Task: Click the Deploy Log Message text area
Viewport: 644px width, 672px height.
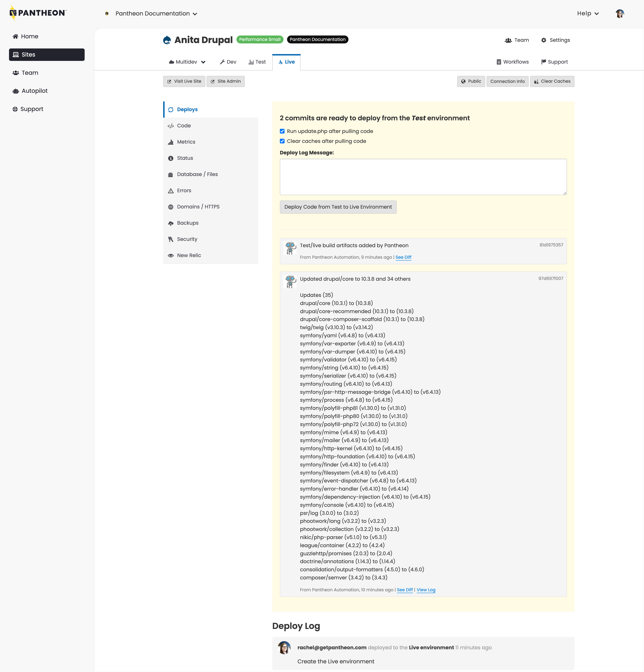Action: click(423, 177)
